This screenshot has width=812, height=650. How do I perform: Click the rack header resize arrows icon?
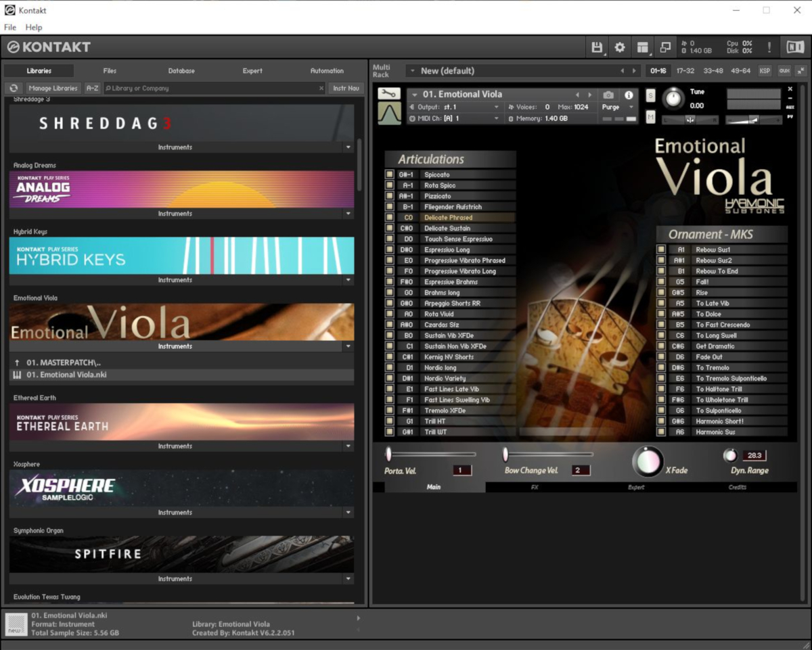pyautogui.click(x=801, y=71)
